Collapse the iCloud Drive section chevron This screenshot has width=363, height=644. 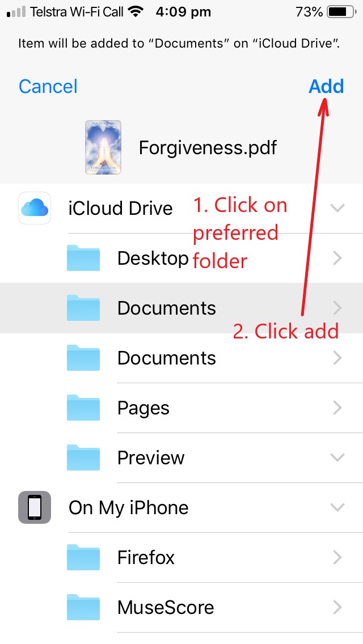[337, 208]
